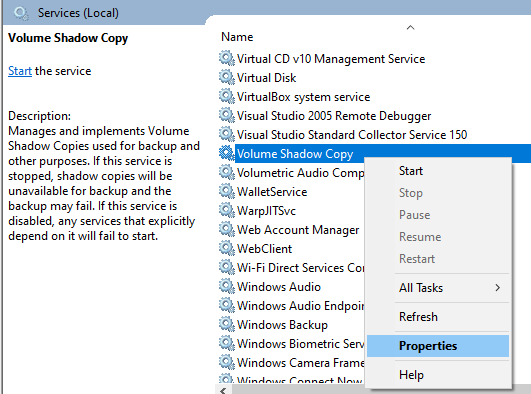
Task: Click the Start the service link
Action: 20,71
